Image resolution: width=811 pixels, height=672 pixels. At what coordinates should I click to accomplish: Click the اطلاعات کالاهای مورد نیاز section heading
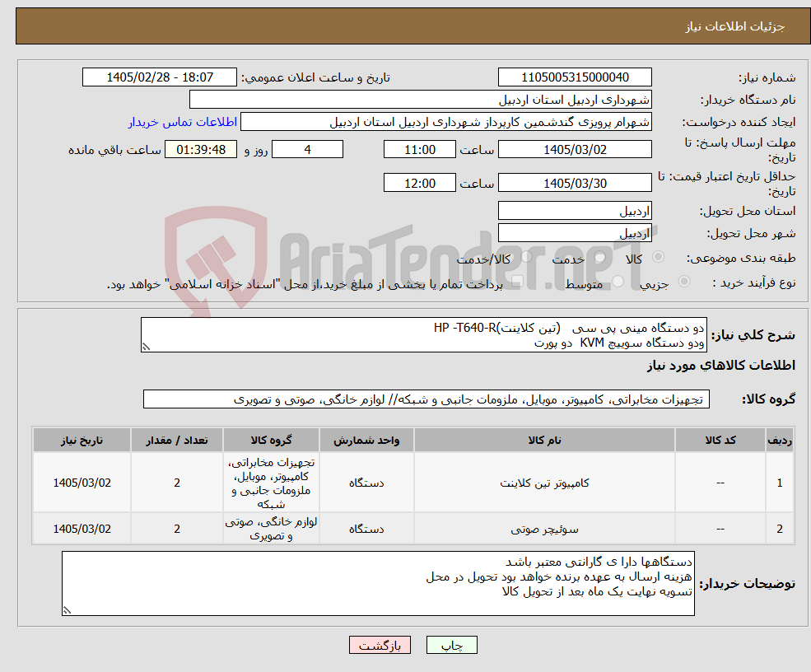point(720,365)
